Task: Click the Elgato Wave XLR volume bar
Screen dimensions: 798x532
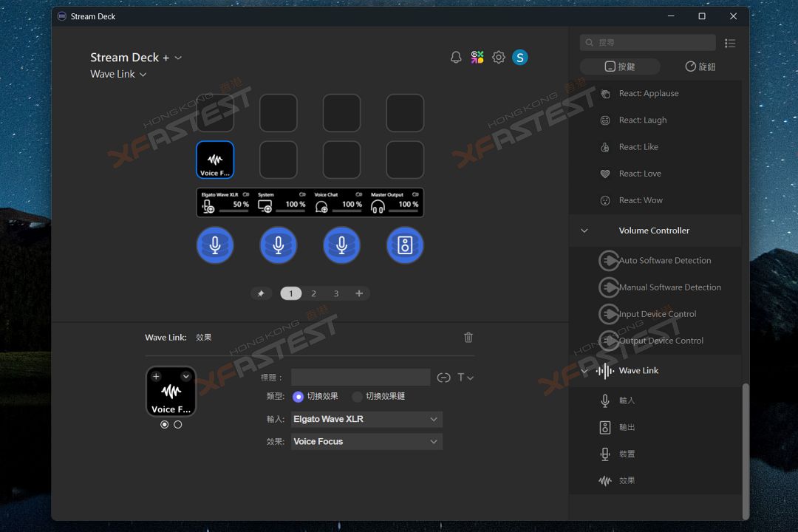Action: click(x=234, y=211)
